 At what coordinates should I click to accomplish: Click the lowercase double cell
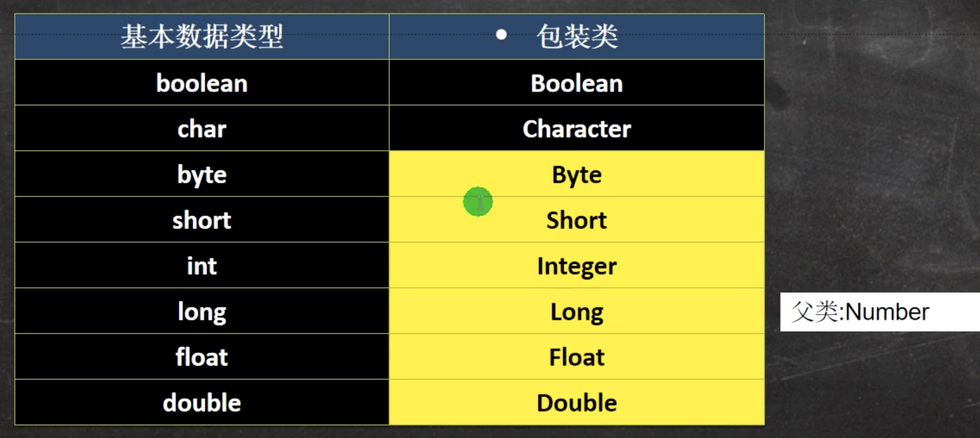click(x=202, y=403)
